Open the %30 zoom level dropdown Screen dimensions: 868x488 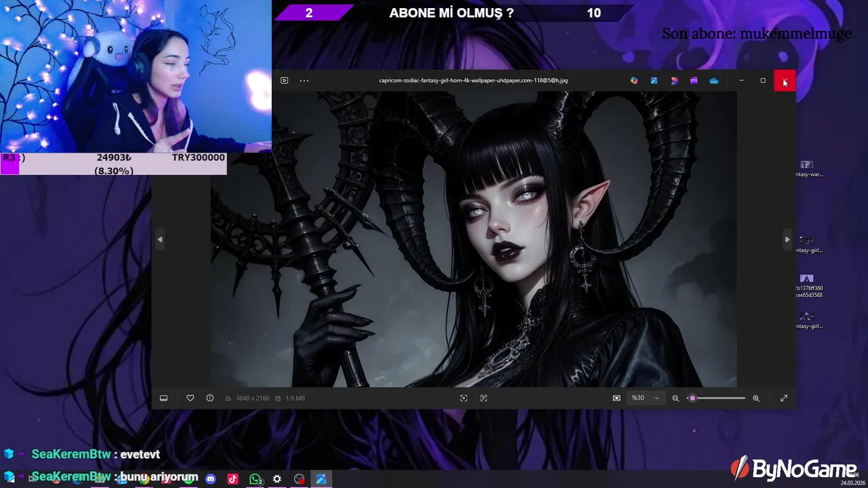(x=645, y=398)
